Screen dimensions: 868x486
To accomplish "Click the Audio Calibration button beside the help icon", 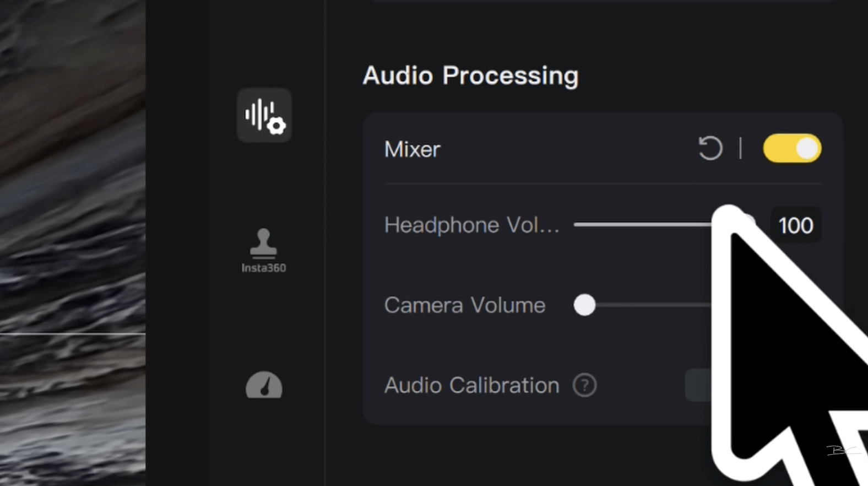I will click(698, 385).
